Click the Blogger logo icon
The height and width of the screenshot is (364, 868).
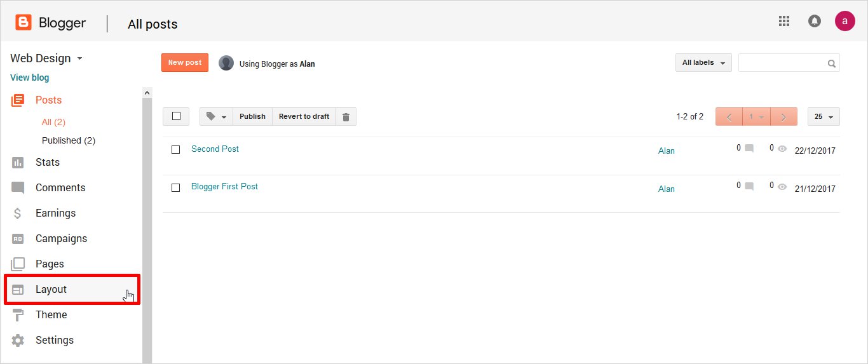(x=24, y=24)
